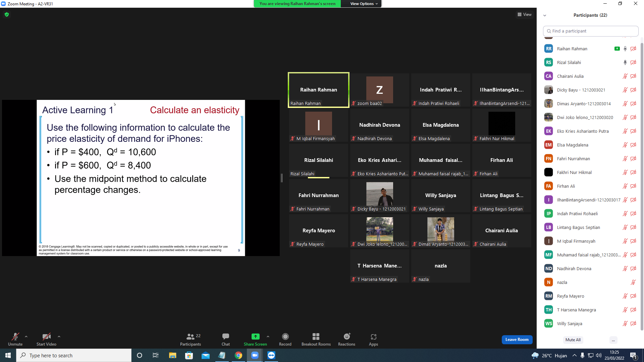The height and width of the screenshot is (362, 644).
Task: Select T Harsena Manegra in participant list
Action: coord(590,310)
